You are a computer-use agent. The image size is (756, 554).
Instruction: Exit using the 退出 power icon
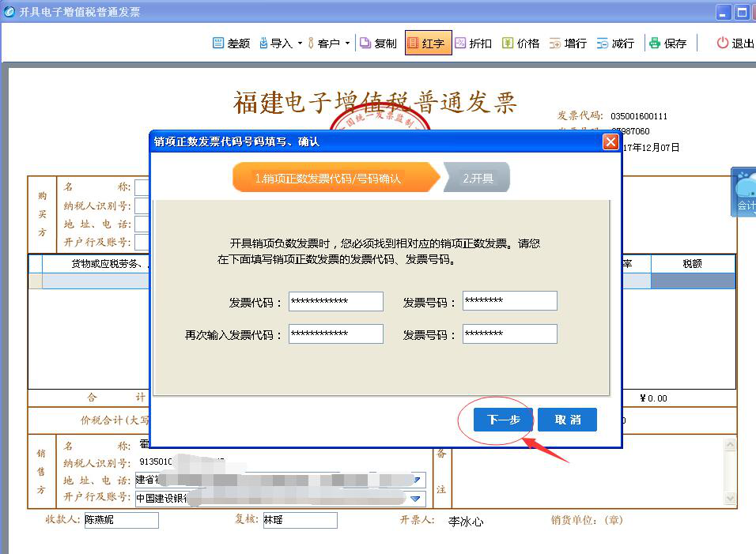click(722, 43)
